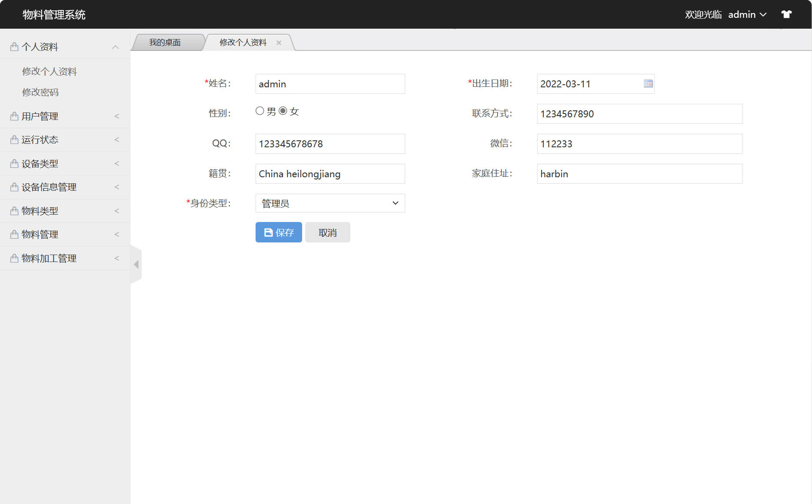Open 修改密码 in the sidebar

(x=40, y=92)
